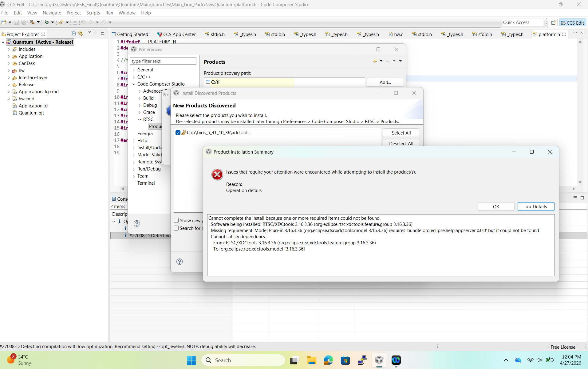
Task: Open the Windows Start menu
Action: pos(191,360)
